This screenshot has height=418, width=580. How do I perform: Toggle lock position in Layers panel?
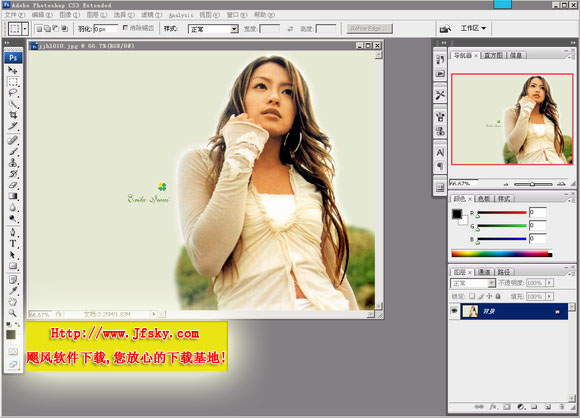point(489,296)
